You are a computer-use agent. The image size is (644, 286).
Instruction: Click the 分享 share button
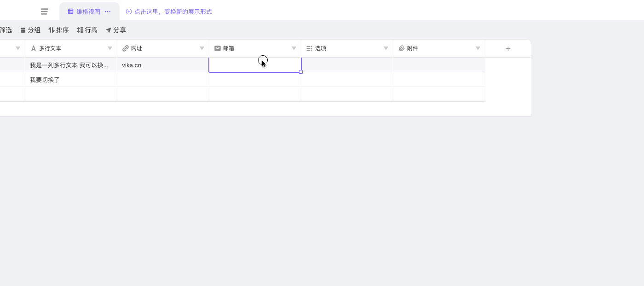click(x=115, y=30)
